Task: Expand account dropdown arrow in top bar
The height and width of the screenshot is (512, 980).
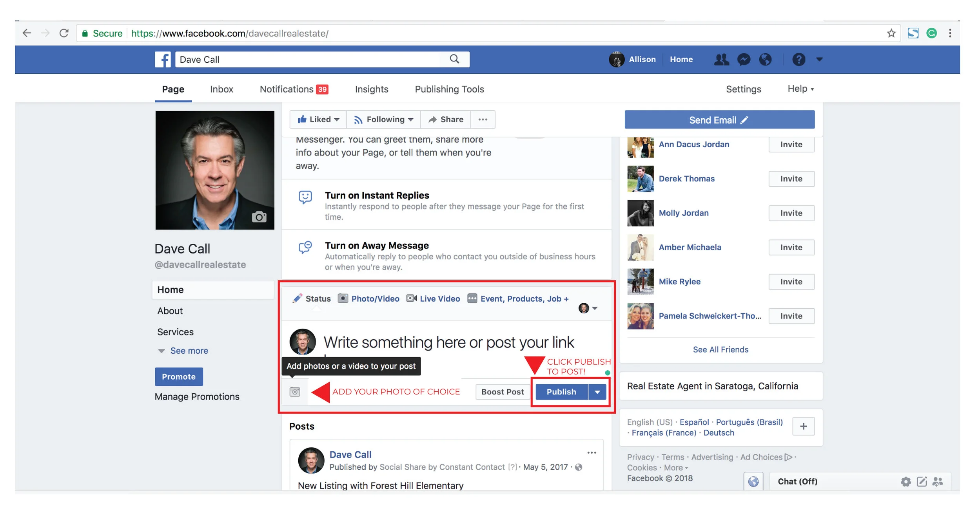Action: pos(819,60)
